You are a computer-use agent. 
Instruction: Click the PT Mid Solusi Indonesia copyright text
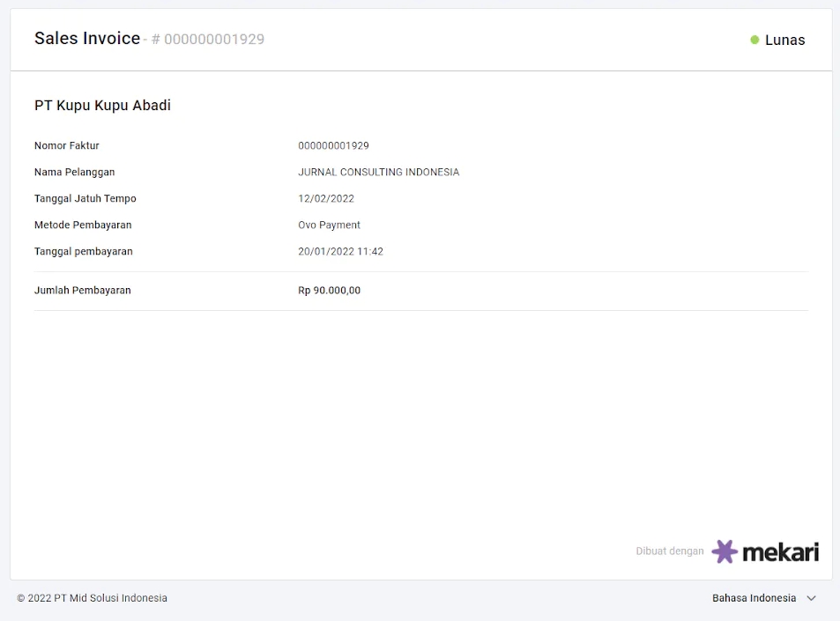(x=92, y=598)
